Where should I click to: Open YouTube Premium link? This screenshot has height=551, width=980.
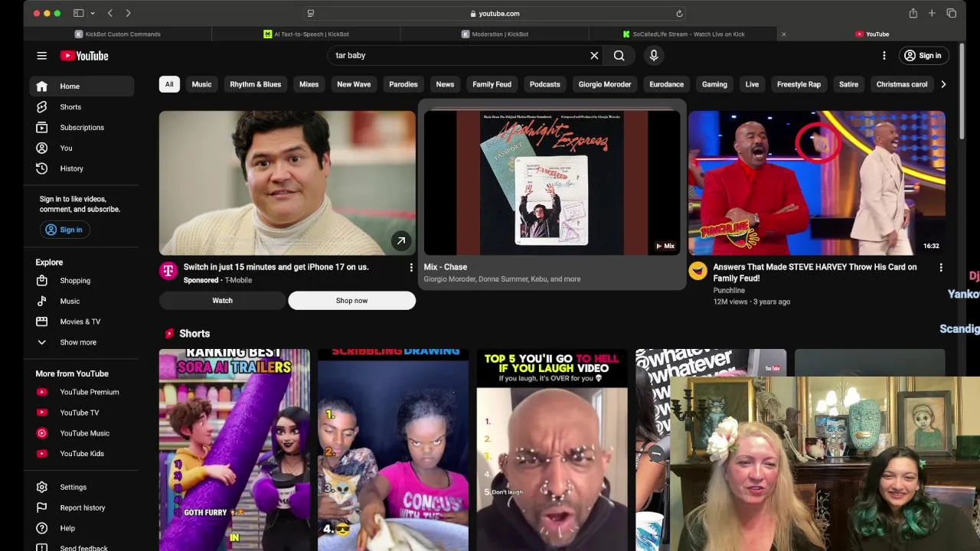(x=83, y=392)
